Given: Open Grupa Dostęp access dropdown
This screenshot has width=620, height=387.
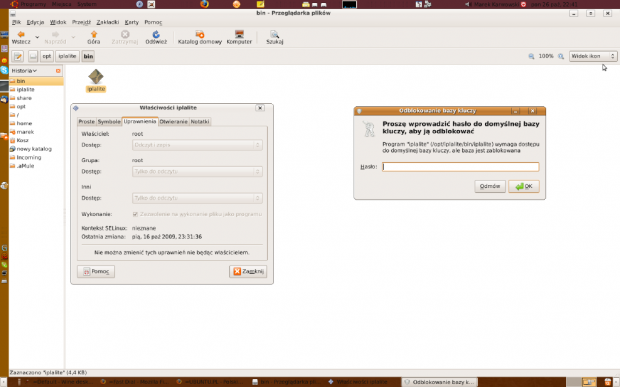Looking at the screenshot, I should [x=197, y=172].
